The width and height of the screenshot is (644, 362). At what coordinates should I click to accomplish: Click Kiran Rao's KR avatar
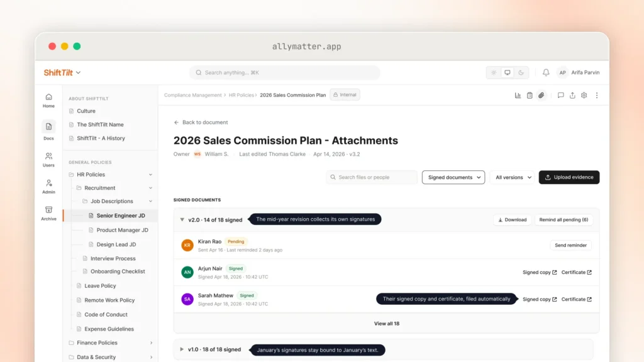pyautogui.click(x=187, y=245)
